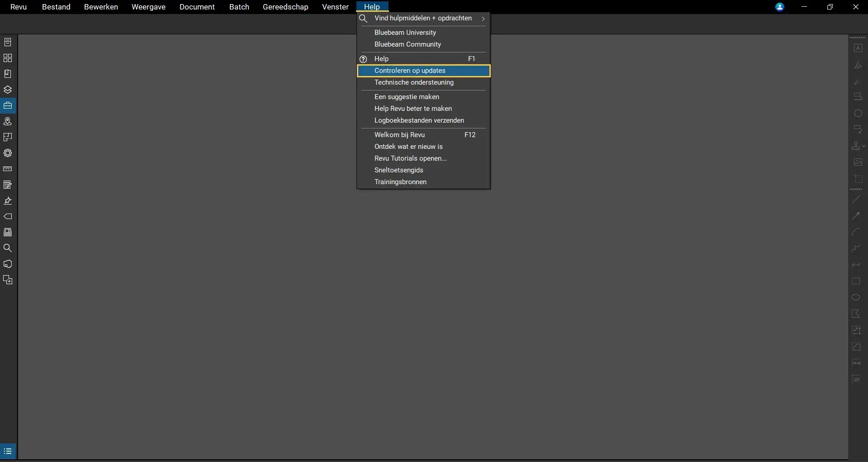The height and width of the screenshot is (462, 868).
Task: Open the Bewerken menu
Action: [101, 7]
